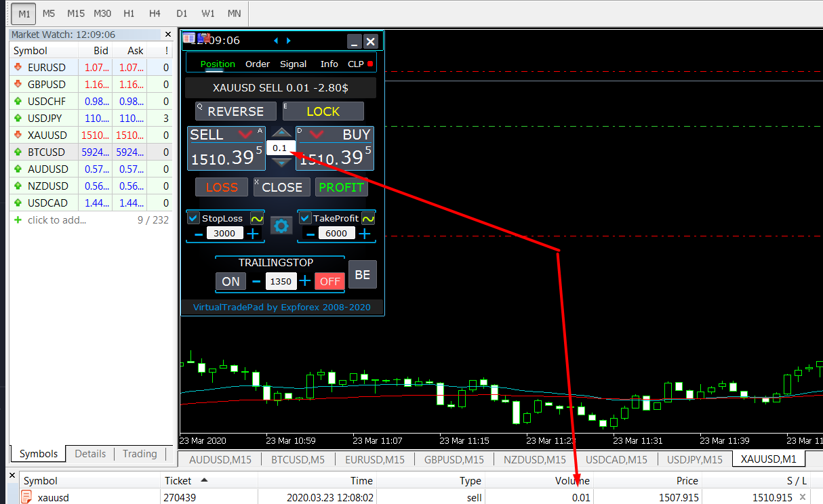Switch to the Order tab in trade pad
This screenshot has width=823, height=504.
[258, 64]
